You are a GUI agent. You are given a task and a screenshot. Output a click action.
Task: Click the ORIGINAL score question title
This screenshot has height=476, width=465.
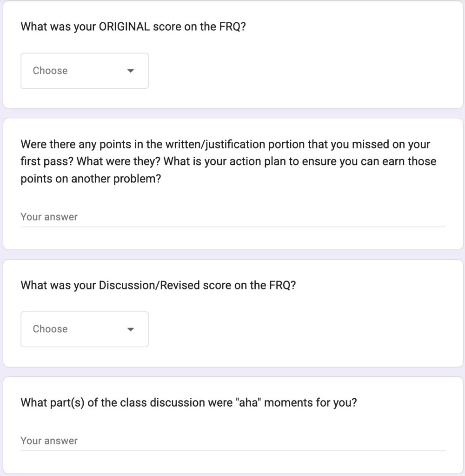pyautogui.click(x=133, y=26)
